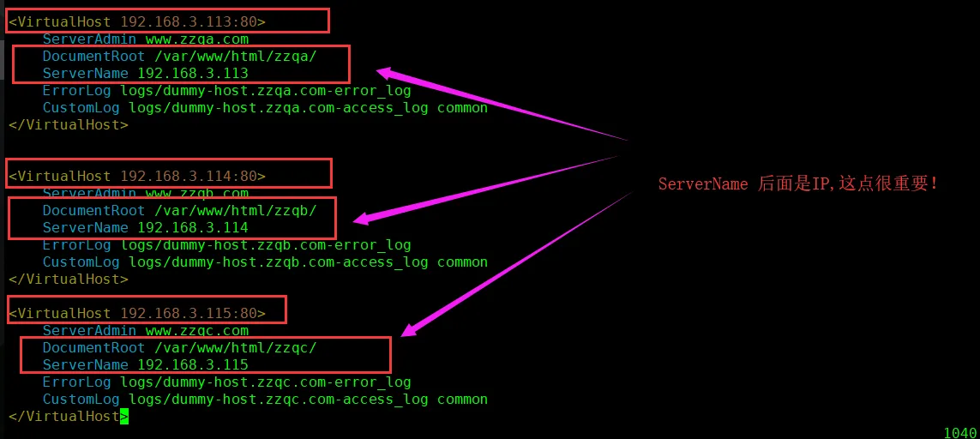Click the VirtualHost 192.168.3.113:80 opening tag
Viewport: 980px width, 439px height.
tap(137, 22)
